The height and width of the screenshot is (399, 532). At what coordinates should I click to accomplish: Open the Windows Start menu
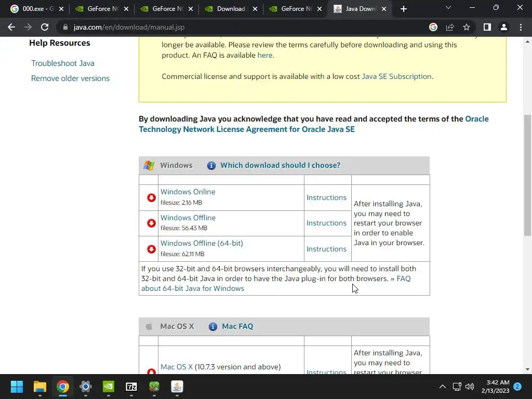[x=17, y=387]
